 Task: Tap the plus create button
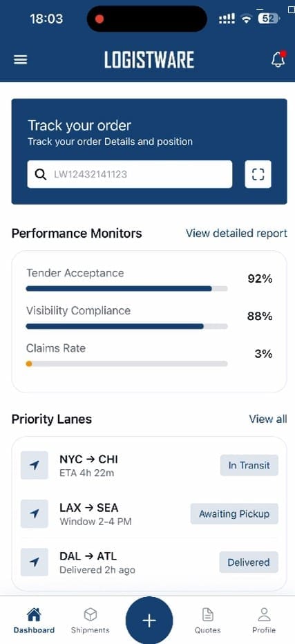click(149, 621)
